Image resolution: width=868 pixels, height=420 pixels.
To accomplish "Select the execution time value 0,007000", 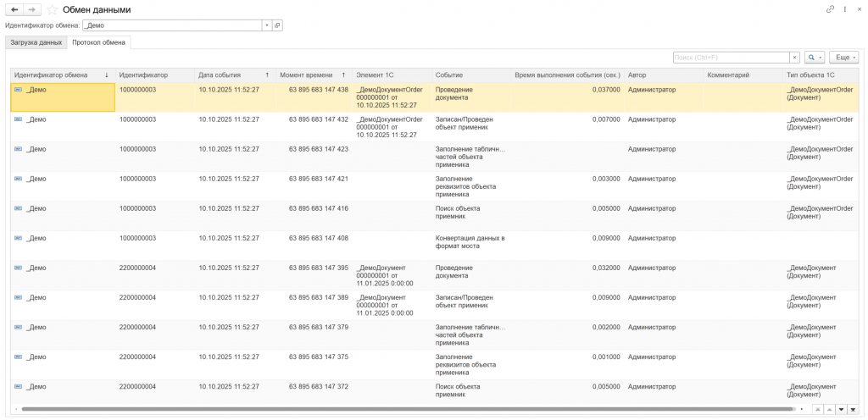I will coord(605,119).
